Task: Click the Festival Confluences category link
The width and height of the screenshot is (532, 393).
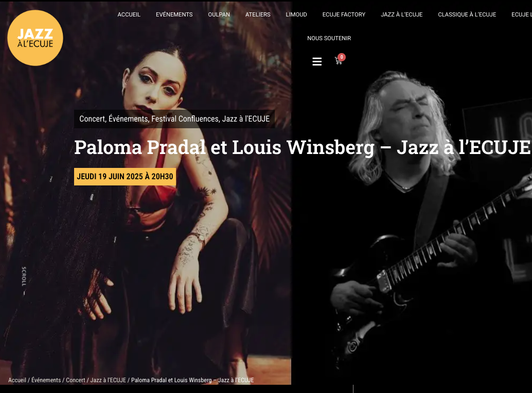Action: (x=185, y=119)
